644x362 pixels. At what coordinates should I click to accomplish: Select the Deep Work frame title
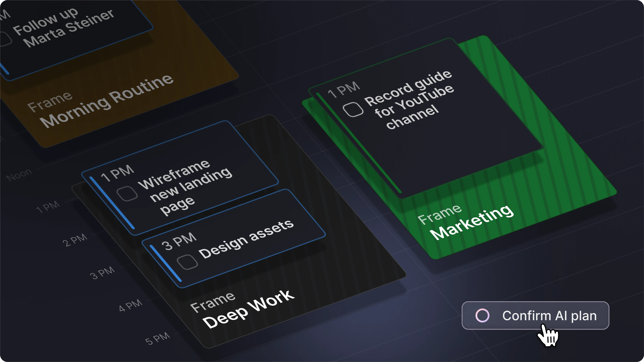pyautogui.click(x=249, y=310)
